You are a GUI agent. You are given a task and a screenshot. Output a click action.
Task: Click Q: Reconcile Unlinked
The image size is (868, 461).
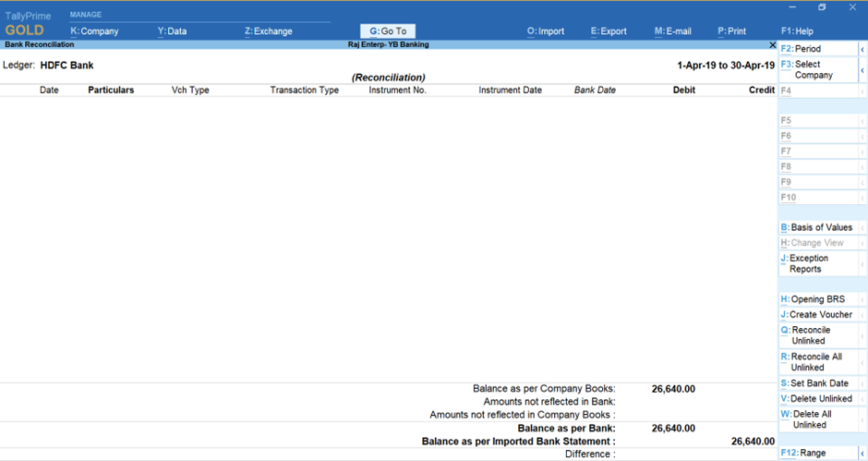pyautogui.click(x=818, y=335)
